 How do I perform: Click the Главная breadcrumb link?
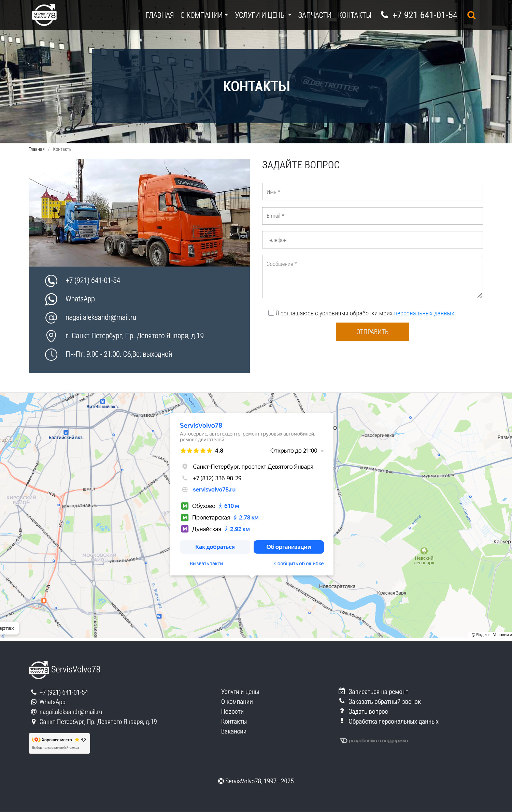point(37,149)
